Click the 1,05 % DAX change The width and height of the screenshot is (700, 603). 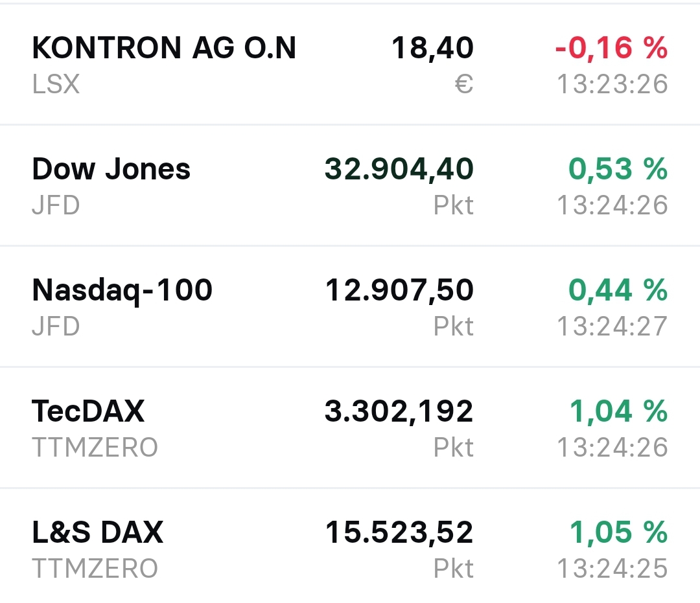[618, 532]
